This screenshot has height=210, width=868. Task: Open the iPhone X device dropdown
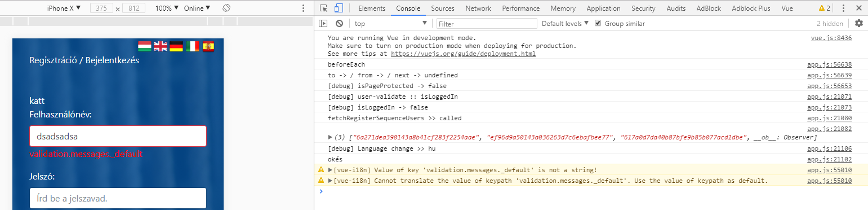64,8
